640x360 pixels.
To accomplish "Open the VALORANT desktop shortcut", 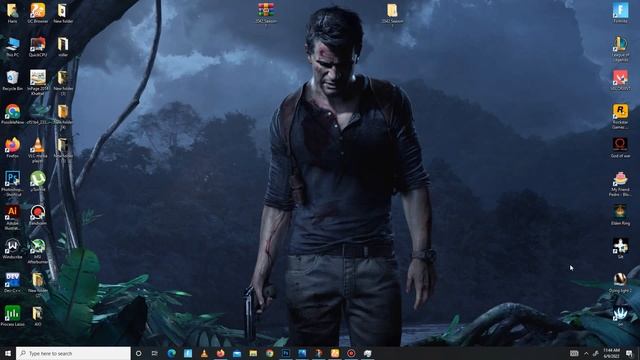I will 620,80.
